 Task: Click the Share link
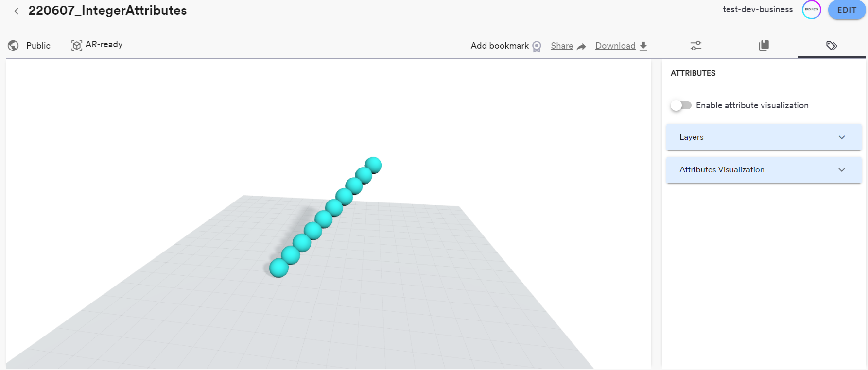click(562, 46)
